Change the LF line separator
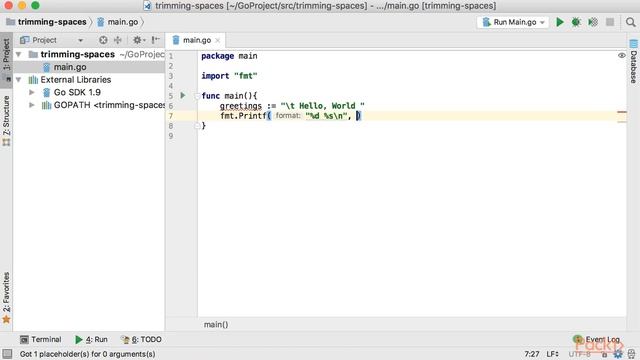The height and width of the screenshot is (360, 640). point(552,354)
